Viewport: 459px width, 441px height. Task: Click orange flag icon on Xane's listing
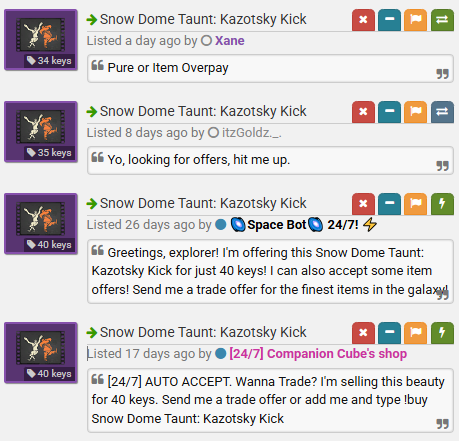[x=416, y=20]
